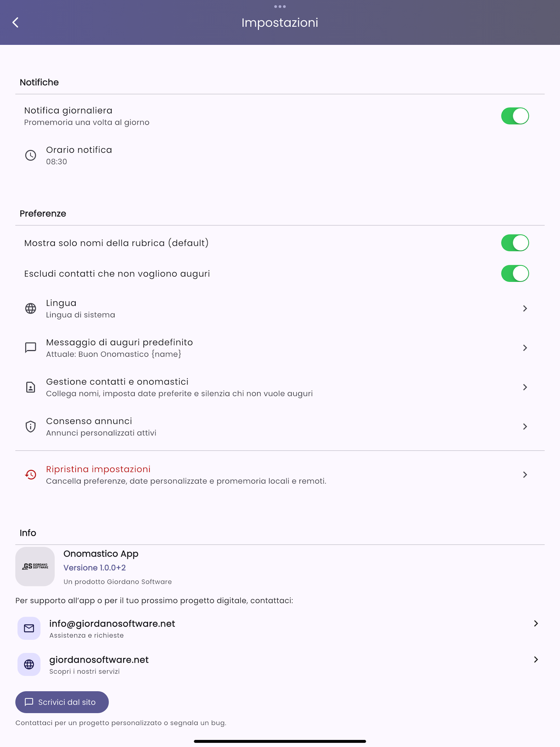Screen dimensions: 560x747
Task: Disable the Notifica giornaliera switch
Action: (x=515, y=116)
